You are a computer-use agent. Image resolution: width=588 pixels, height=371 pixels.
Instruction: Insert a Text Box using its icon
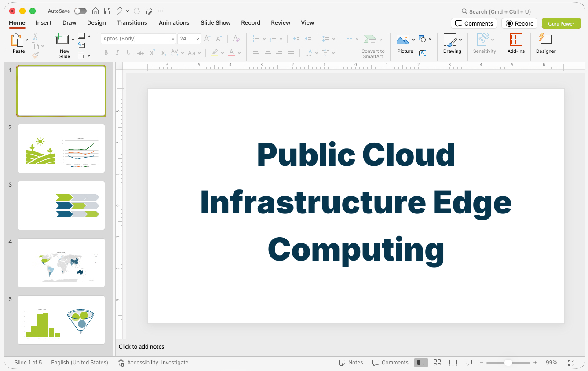422,53
